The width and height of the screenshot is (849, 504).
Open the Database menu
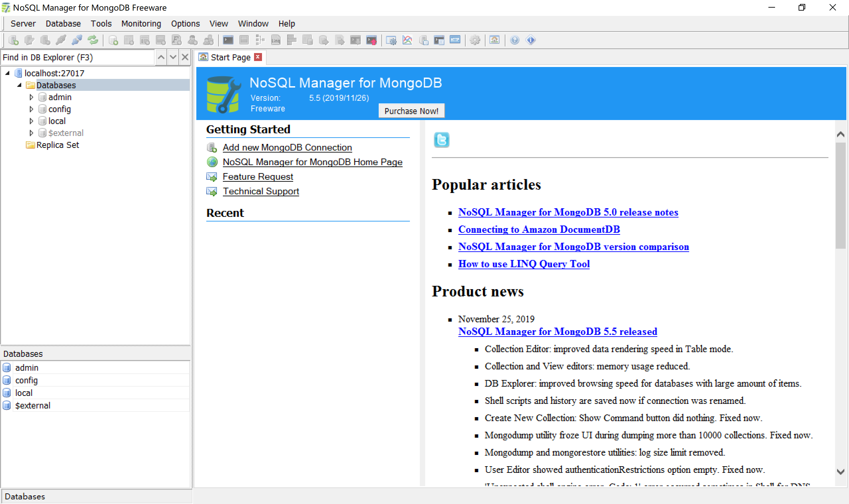(x=63, y=23)
